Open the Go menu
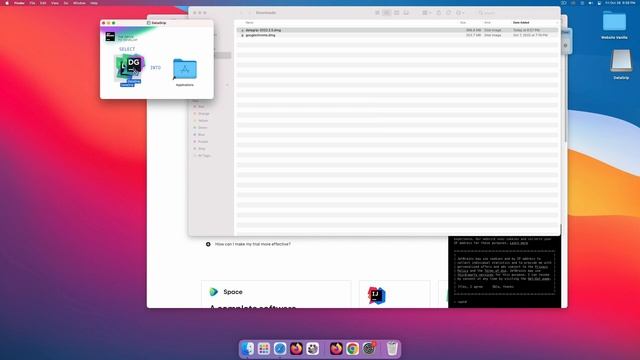Viewport: 640px width, 360px height. click(66, 3)
